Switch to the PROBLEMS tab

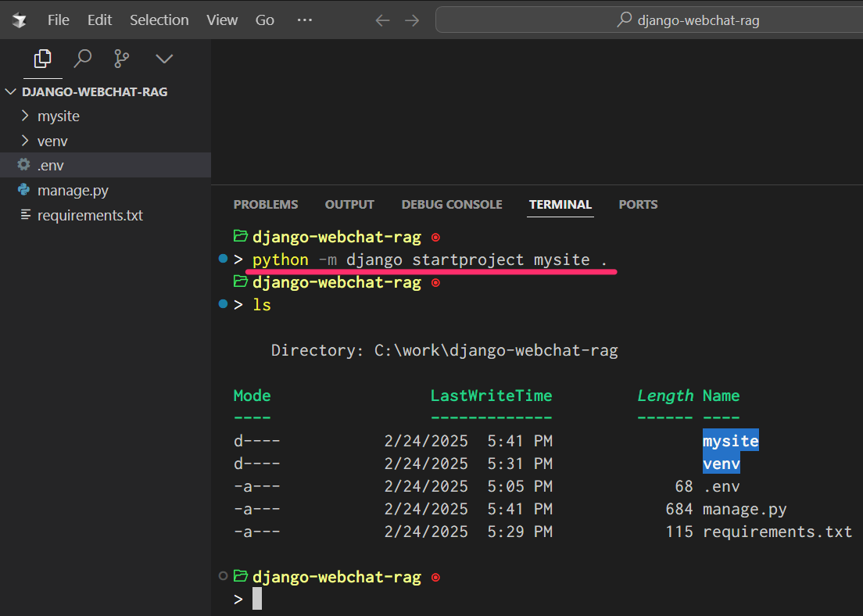click(265, 204)
